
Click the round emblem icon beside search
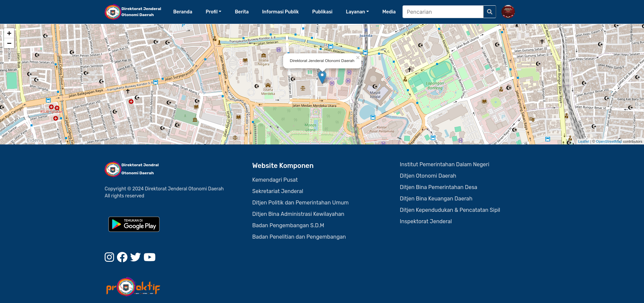(508, 12)
